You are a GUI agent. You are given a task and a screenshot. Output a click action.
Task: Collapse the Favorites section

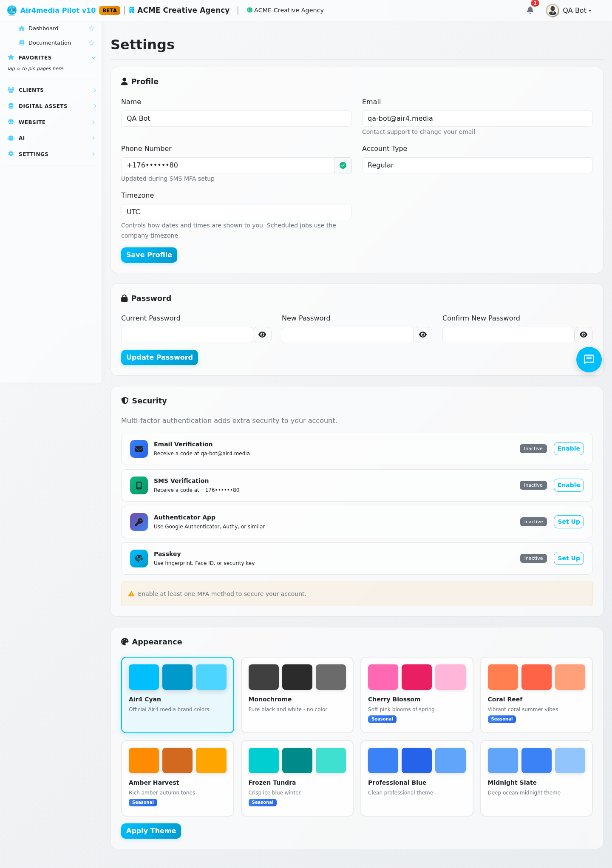pyautogui.click(x=94, y=58)
